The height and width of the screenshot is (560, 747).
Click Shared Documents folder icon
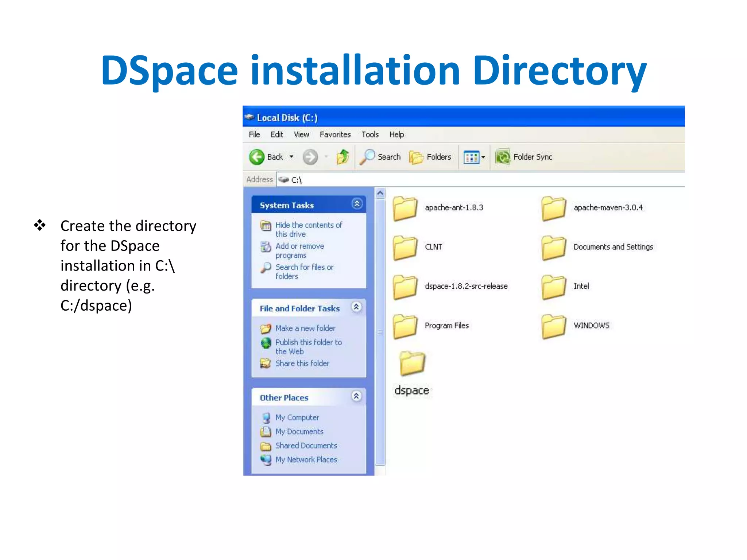(x=266, y=446)
